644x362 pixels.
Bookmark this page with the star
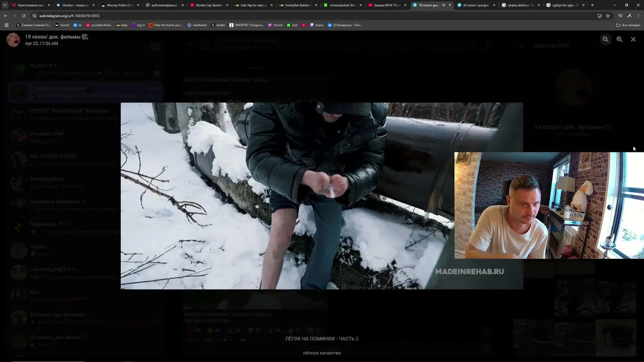(x=608, y=16)
